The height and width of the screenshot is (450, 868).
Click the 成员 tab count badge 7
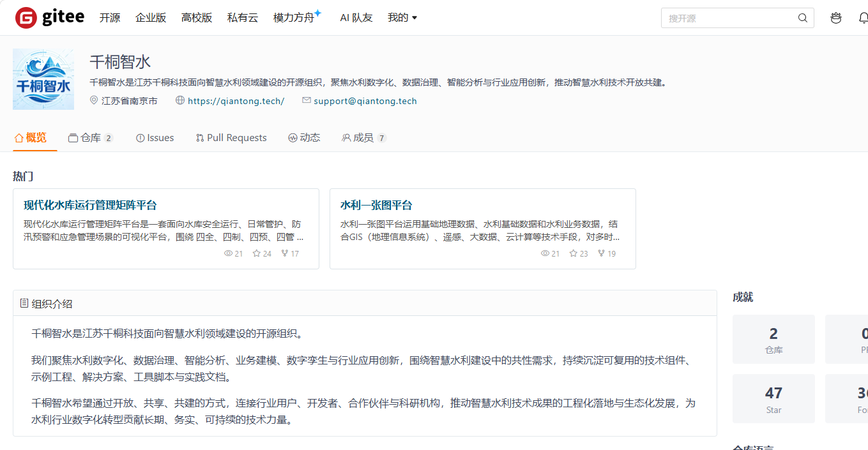click(x=381, y=139)
